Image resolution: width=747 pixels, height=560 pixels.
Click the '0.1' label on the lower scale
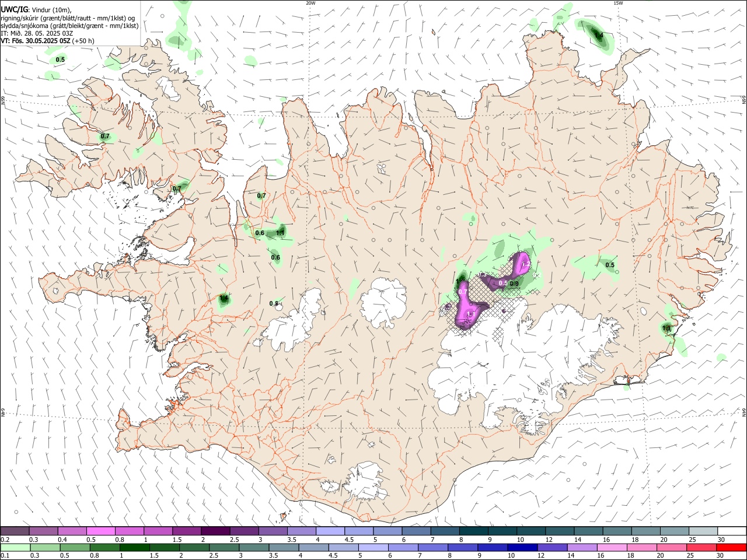click(x=5, y=555)
